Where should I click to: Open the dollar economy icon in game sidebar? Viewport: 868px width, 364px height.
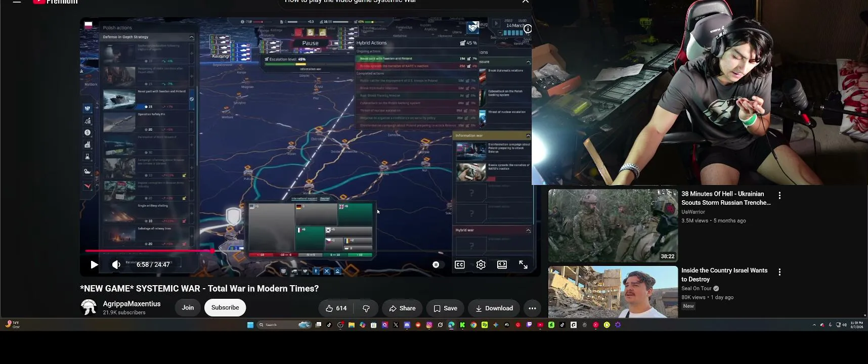[x=88, y=132]
